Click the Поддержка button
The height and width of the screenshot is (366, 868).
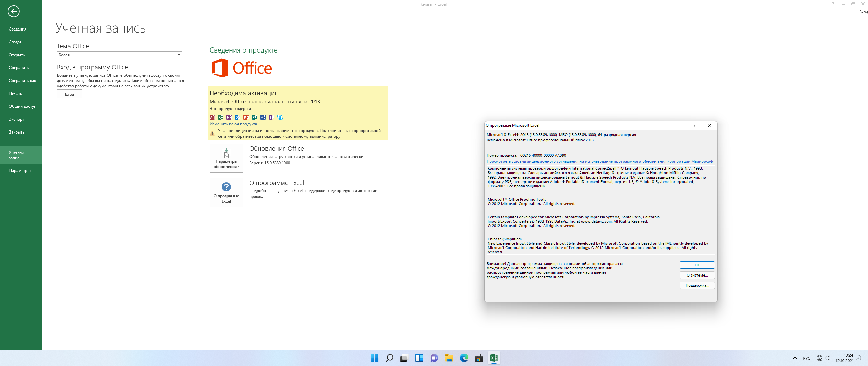point(697,285)
